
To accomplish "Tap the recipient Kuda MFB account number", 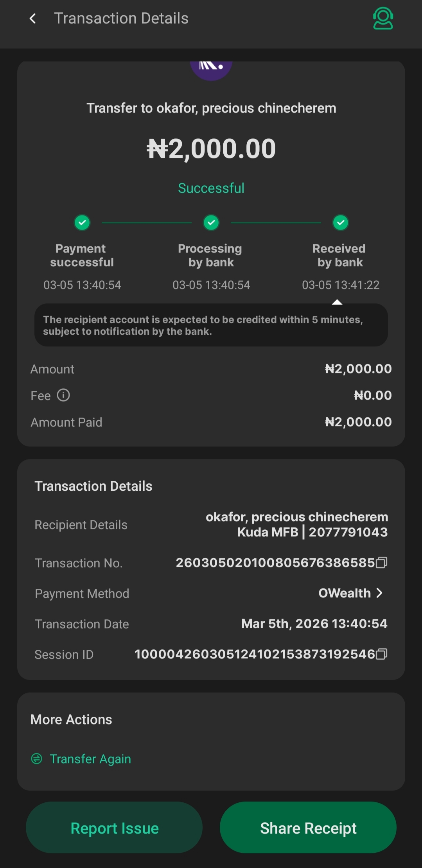I will [x=348, y=532].
